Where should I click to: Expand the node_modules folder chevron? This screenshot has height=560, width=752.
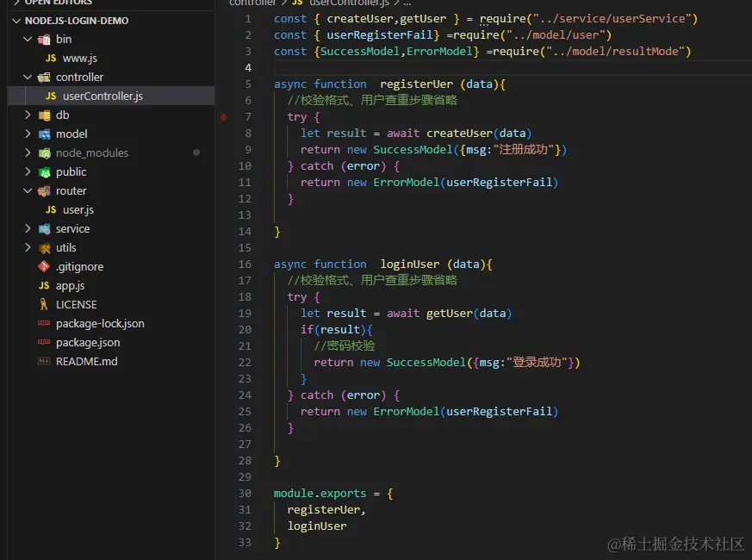(x=28, y=153)
